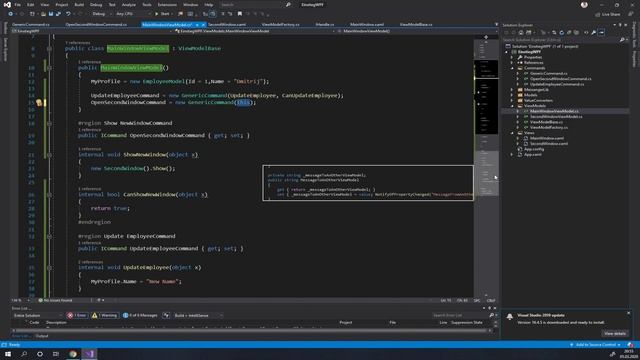Open the Build menu
Screen dimensions: 640x360
click(x=79, y=5)
